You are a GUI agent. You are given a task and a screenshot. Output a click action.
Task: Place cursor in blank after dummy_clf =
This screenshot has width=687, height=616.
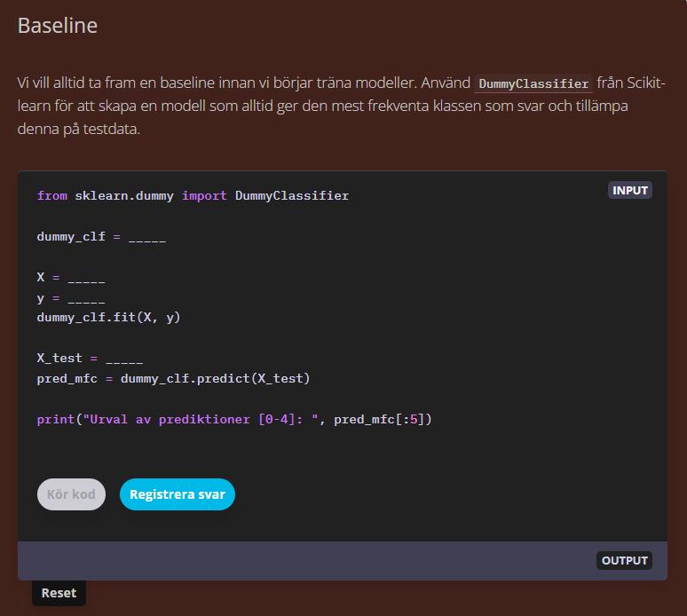point(146,237)
